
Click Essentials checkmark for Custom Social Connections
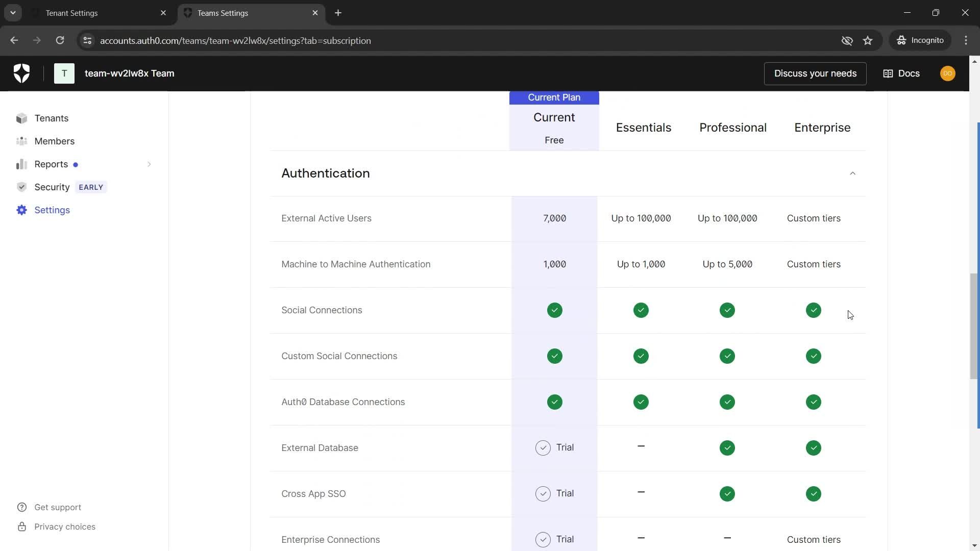click(641, 356)
